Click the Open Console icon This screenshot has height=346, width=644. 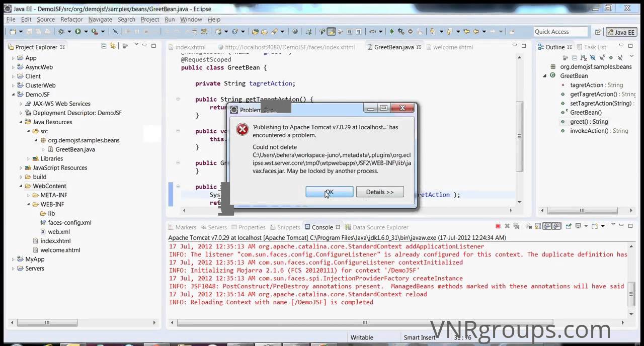coord(594,226)
